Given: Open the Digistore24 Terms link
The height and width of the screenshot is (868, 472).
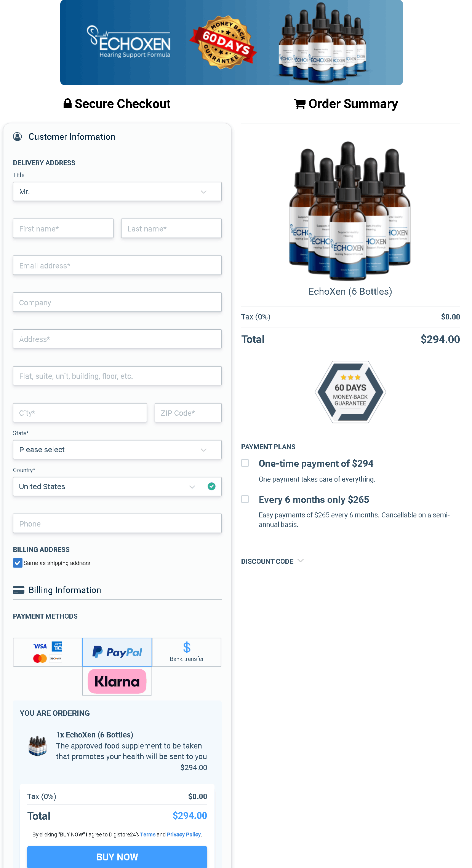Looking at the screenshot, I should [148, 834].
